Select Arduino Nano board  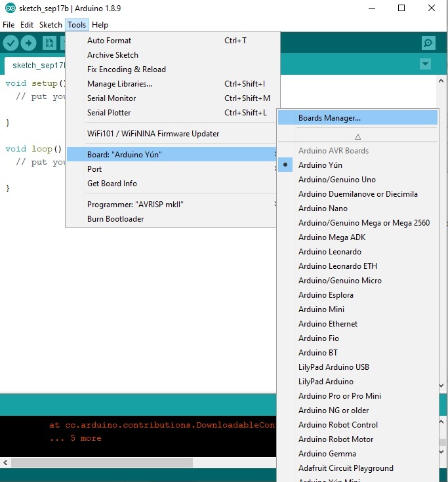tap(357, 209)
